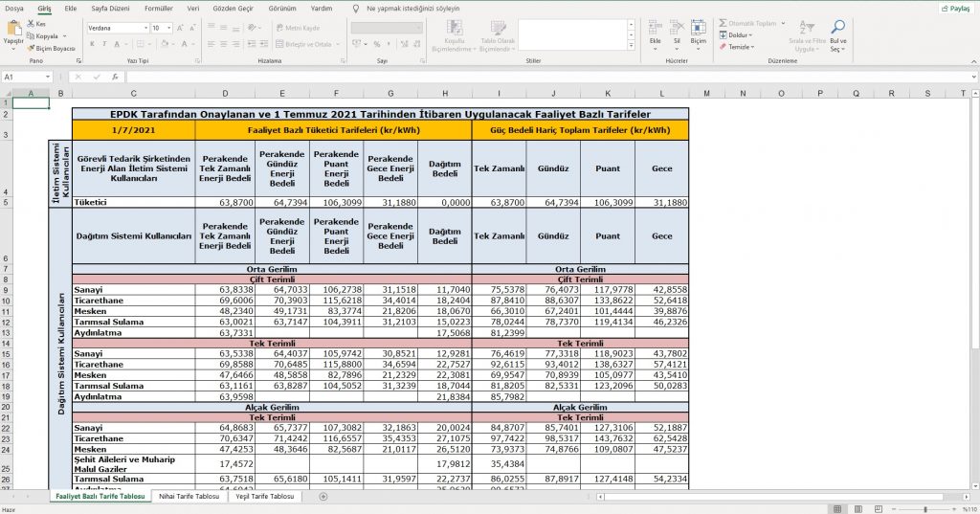Click the text orientation icon

coord(252,27)
